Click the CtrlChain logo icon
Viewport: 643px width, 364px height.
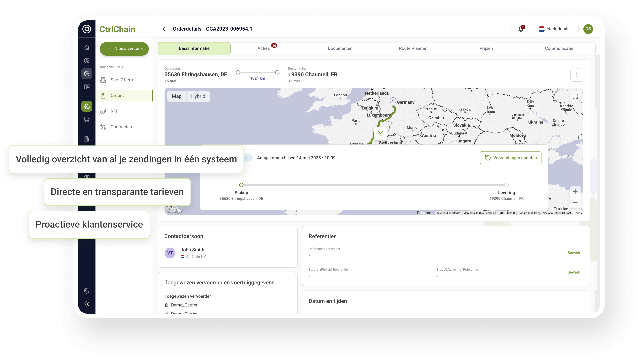click(87, 29)
